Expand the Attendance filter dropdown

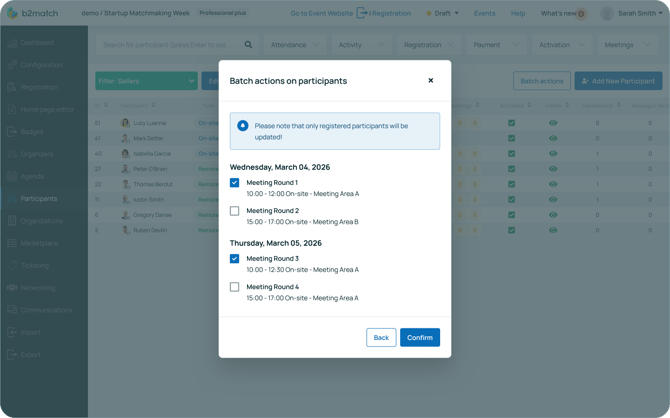pyautogui.click(x=294, y=45)
